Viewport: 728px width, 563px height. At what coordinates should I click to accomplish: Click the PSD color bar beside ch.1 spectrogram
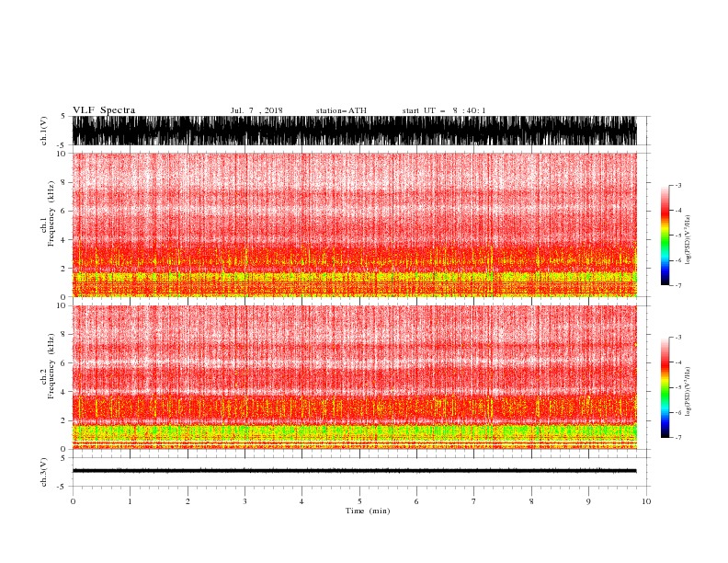665,236
